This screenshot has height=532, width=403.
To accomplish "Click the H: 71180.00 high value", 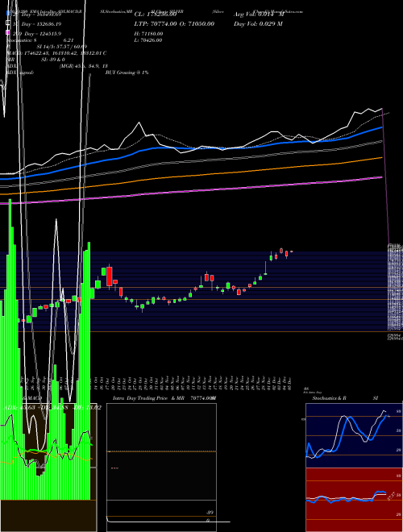I will [148, 34].
